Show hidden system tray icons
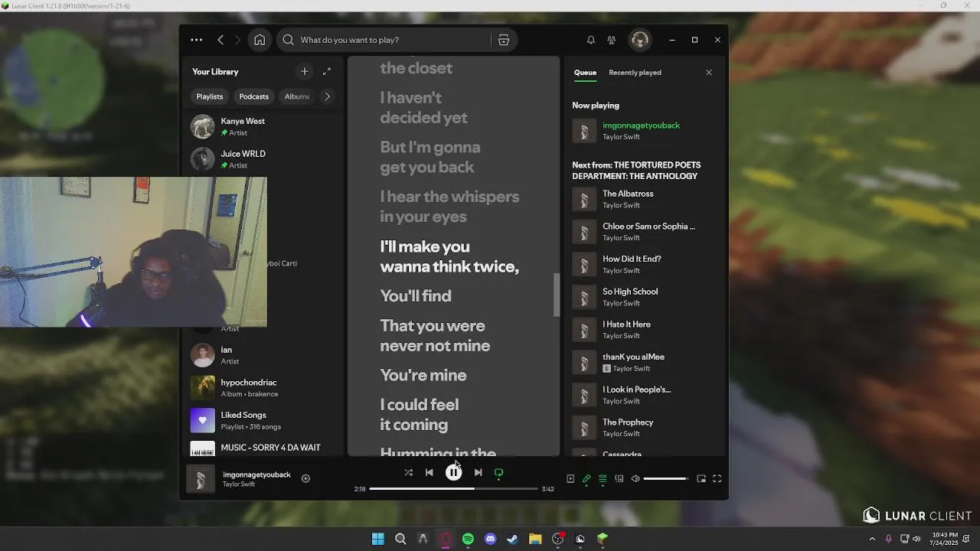Viewport: 980px width, 551px height. (872, 539)
